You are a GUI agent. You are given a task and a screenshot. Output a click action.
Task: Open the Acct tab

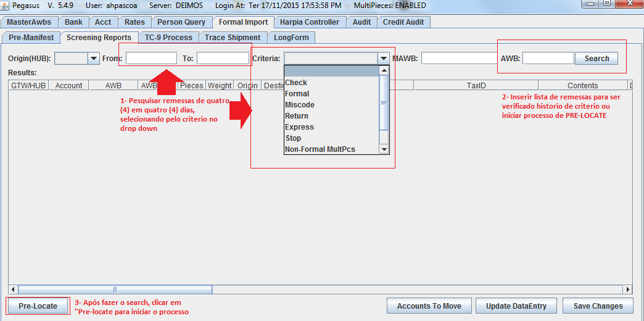click(103, 22)
